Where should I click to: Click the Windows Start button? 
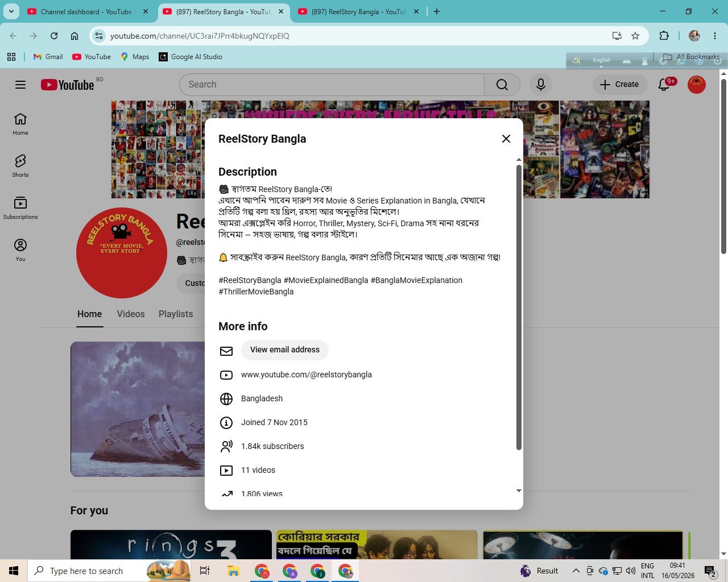[14, 571]
